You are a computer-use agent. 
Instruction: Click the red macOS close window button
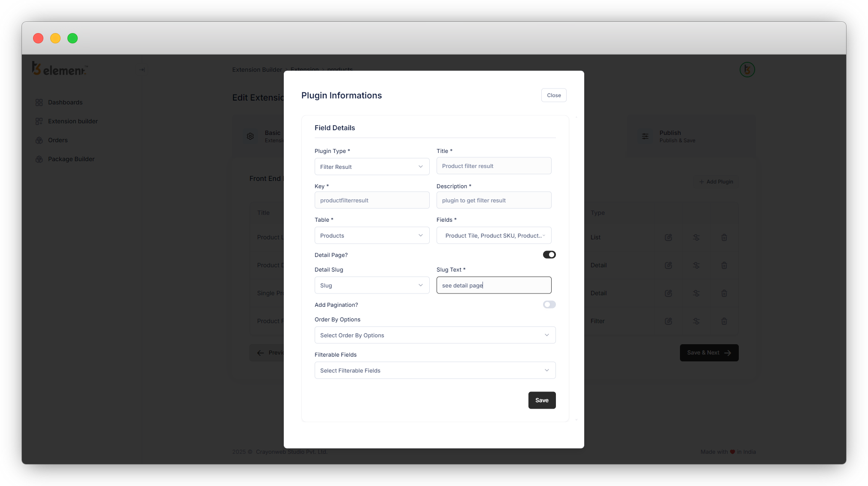point(38,38)
